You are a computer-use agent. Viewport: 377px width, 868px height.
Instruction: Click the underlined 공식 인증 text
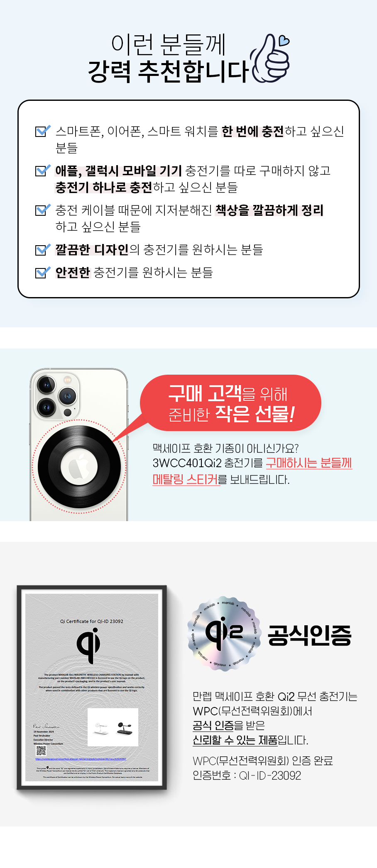213,725
